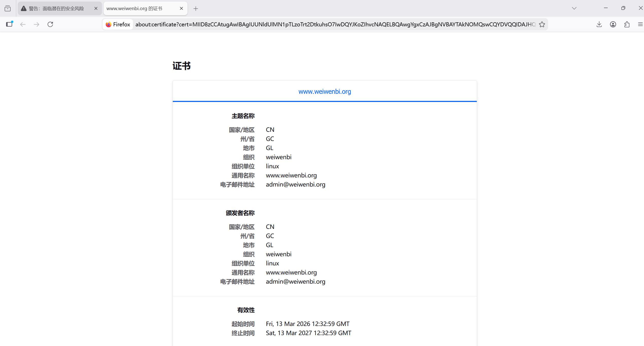Click the Firefox identity badge
The height and width of the screenshot is (346, 644).
pyautogui.click(x=118, y=24)
